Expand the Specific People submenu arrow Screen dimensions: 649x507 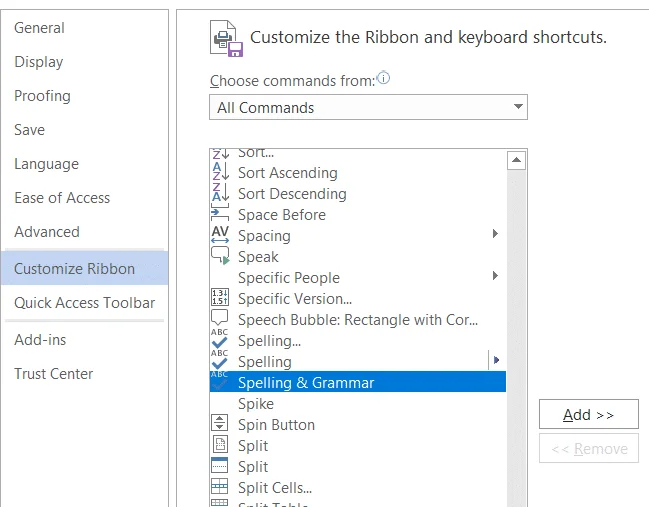[x=495, y=276]
